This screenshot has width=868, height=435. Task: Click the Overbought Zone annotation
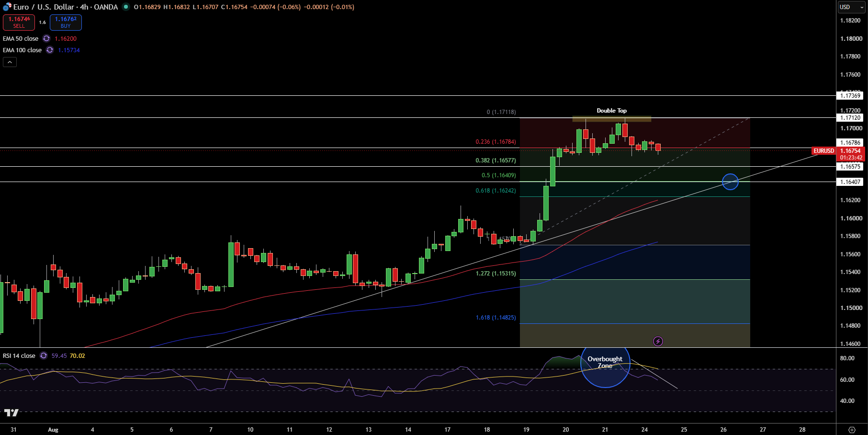(x=605, y=362)
